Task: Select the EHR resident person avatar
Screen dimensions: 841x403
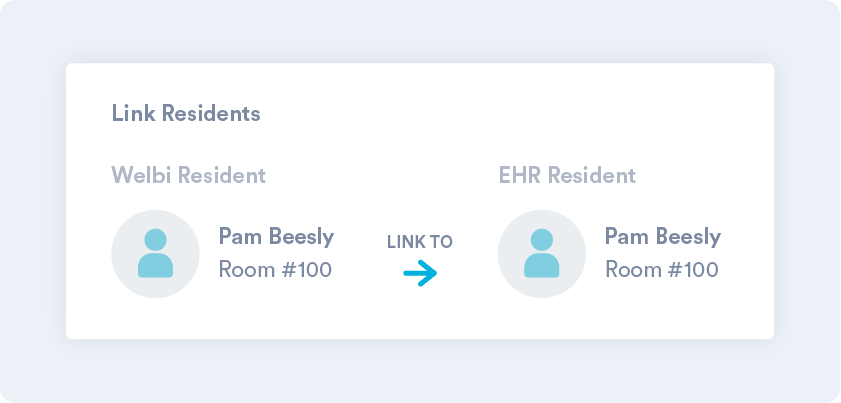Action: 542,254
